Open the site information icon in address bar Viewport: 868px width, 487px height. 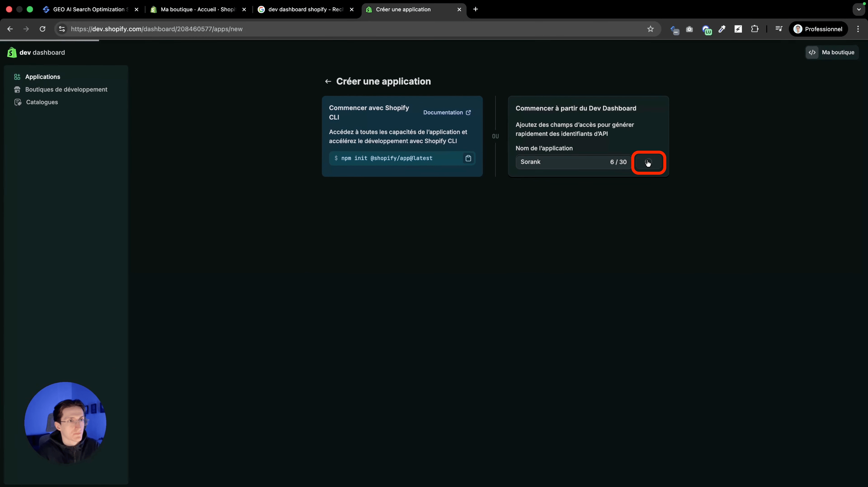click(62, 29)
